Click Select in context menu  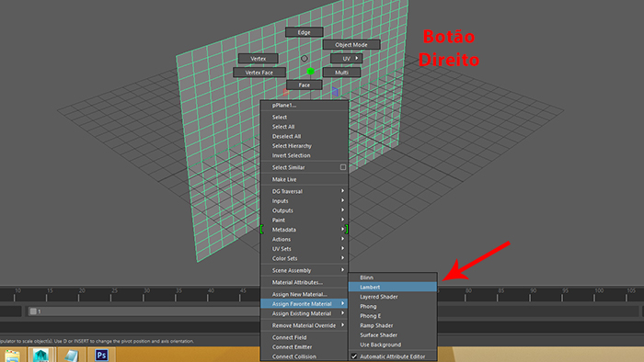coord(305,117)
